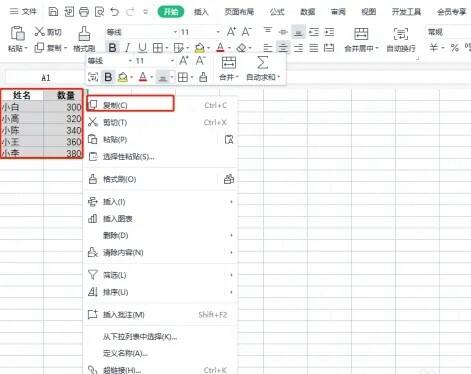This screenshot has width=471, height=374.
Task: Click ribbon Merge and Center (合并居中) icon
Action: (361, 34)
